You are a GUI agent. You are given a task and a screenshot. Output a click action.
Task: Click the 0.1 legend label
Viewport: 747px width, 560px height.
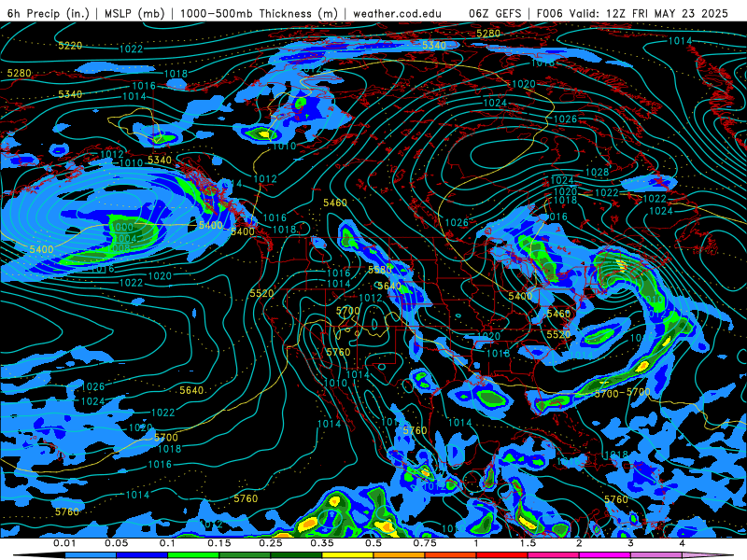[x=167, y=543]
